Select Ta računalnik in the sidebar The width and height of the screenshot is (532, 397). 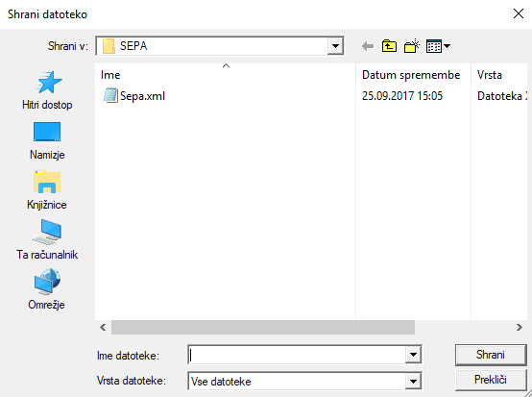coord(47,240)
